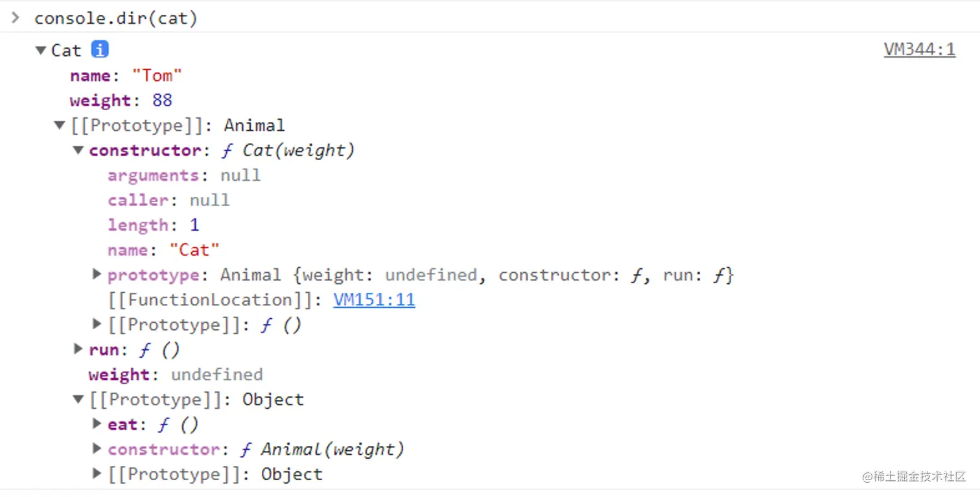Select the weight: undefined property
Screen dimensions: 980x497
pos(175,375)
